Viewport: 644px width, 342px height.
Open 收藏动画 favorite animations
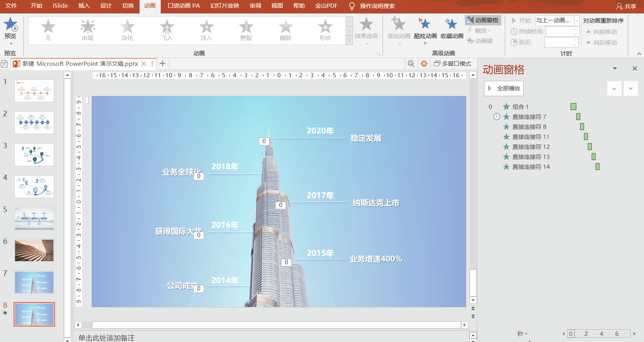(x=452, y=28)
